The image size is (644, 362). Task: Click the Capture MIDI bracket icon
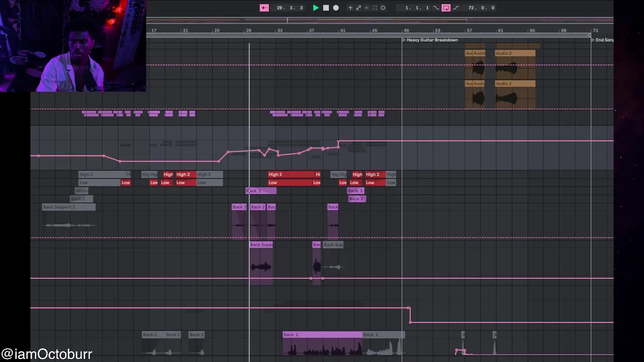(375, 8)
